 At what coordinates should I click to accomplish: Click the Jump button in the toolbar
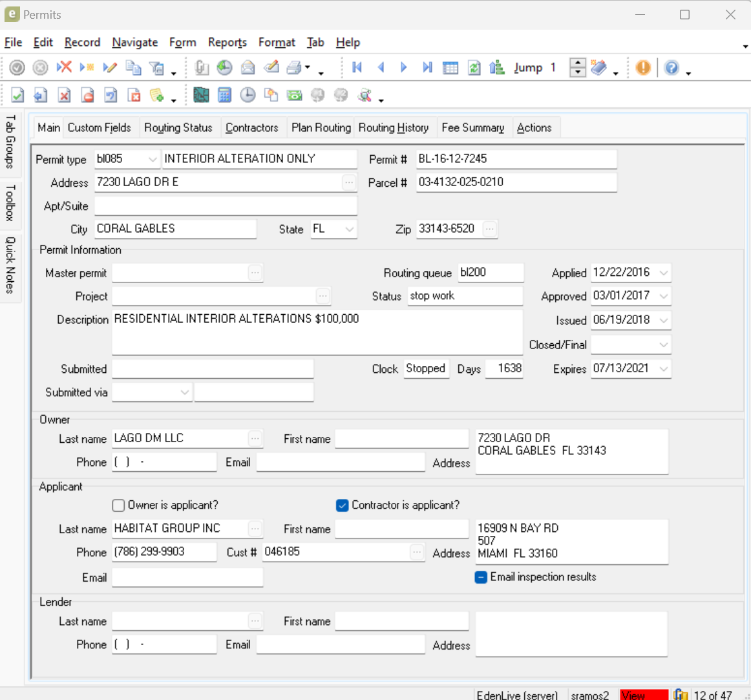[528, 67]
